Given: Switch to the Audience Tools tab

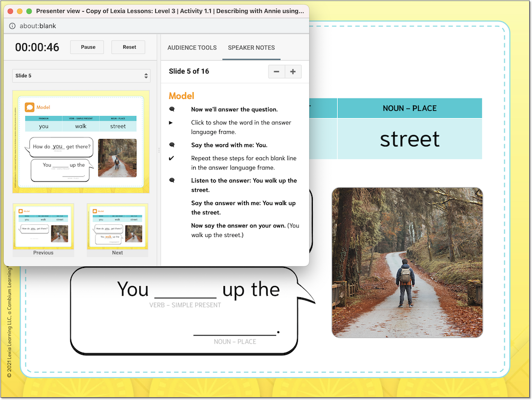Looking at the screenshot, I should (x=192, y=47).
